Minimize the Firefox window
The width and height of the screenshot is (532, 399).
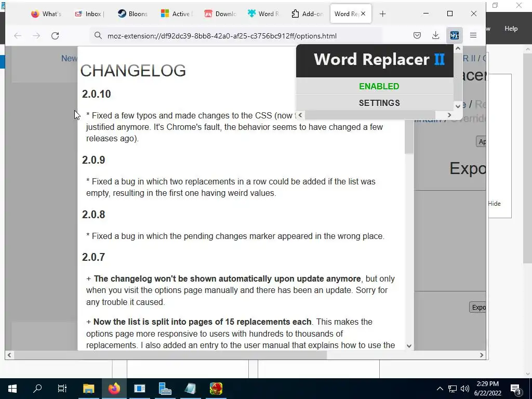pos(426,14)
